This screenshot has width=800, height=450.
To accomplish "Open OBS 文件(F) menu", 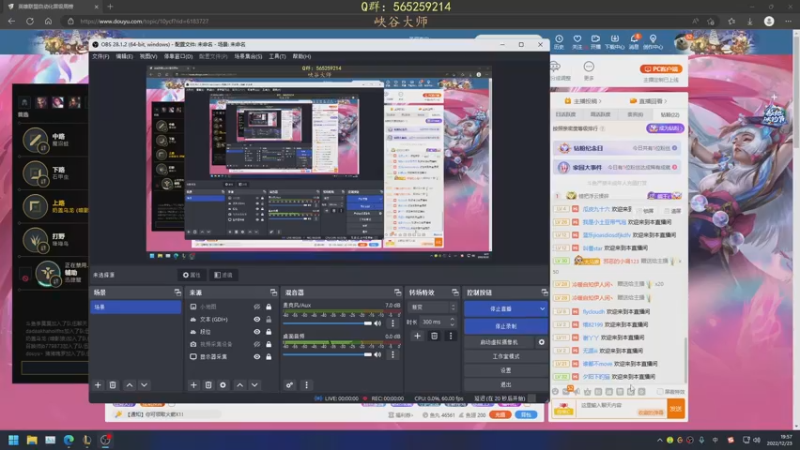I will (101, 56).
